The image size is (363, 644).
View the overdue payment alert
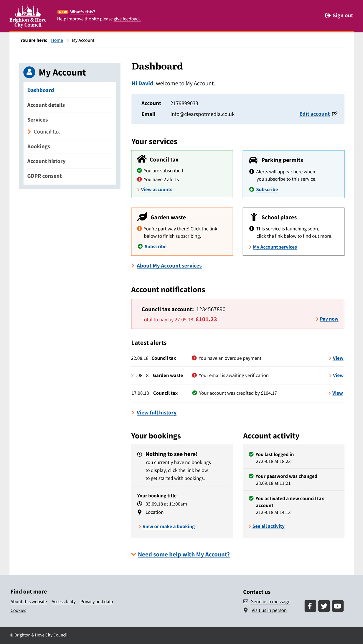point(338,358)
